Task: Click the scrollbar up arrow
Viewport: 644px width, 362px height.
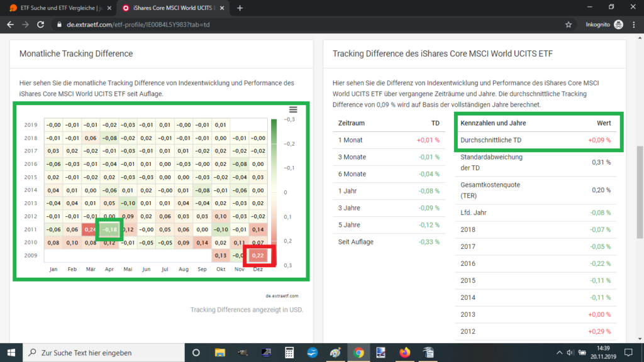Action: tap(640, 38)
